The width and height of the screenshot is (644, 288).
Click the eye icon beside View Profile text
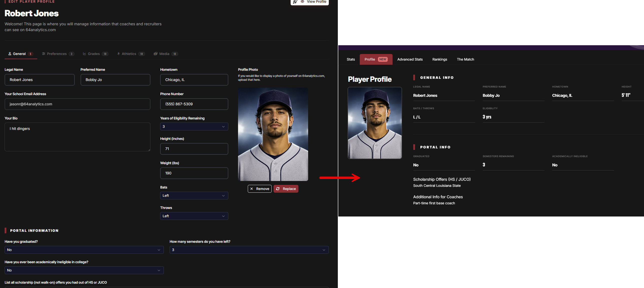click(x=302, y=2)
